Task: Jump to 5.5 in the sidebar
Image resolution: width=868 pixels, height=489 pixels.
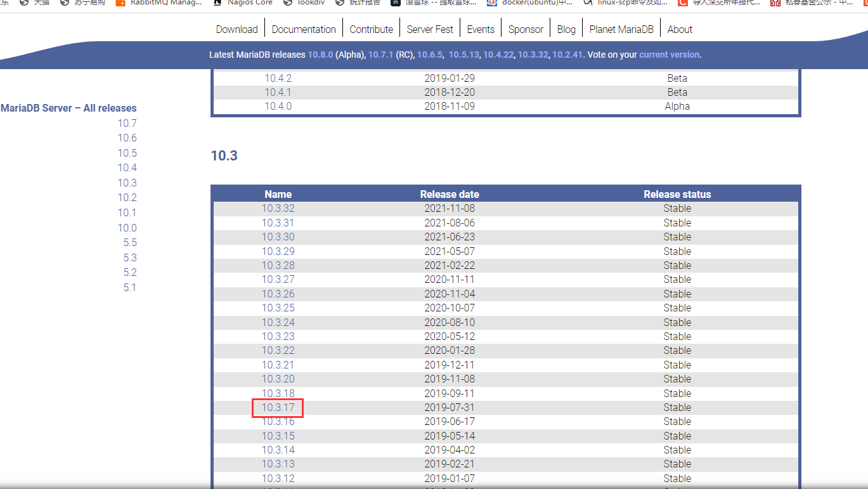Action: pos(130,242)
